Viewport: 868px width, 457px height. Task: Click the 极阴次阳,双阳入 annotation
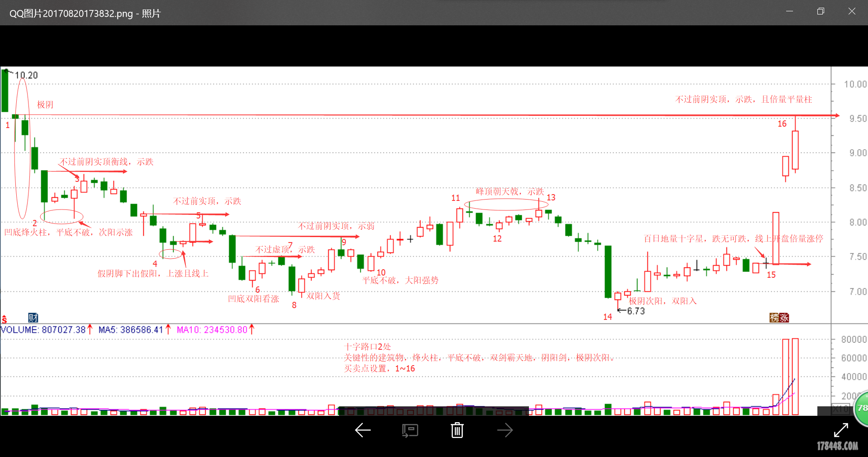662,301
